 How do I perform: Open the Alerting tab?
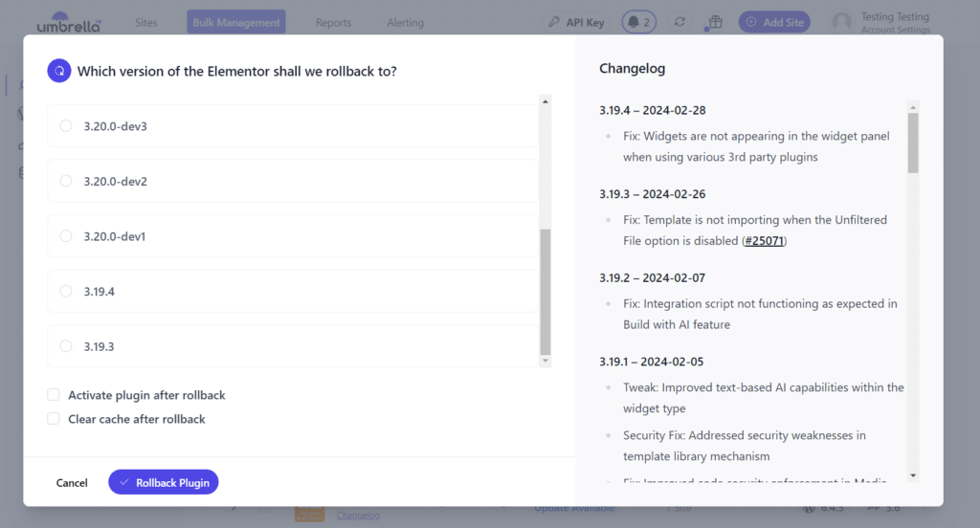pyautogui.click(x=405, y=23)
